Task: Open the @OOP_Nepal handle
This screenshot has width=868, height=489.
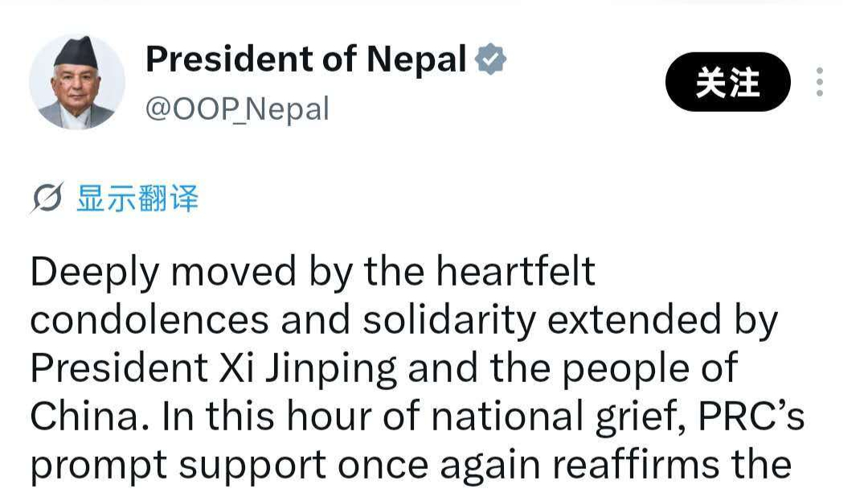Action: coord(237,109)
